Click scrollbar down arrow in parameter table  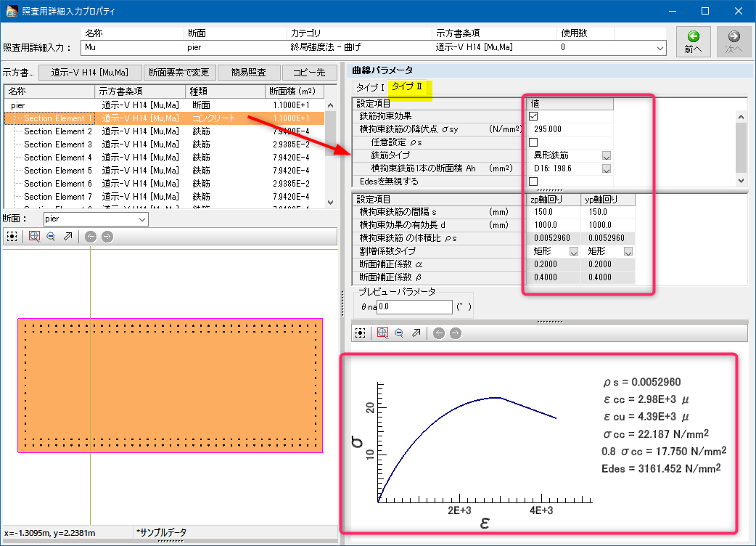click(741, 181)
